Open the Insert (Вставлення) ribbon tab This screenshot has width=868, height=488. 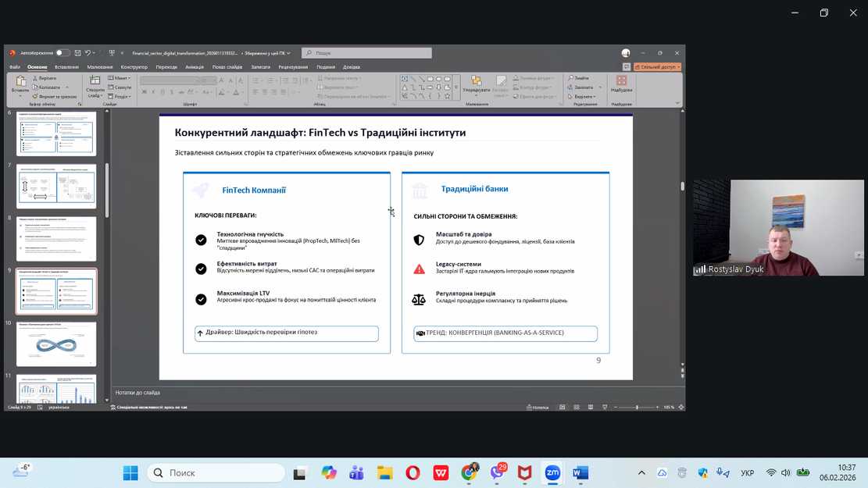66,67
